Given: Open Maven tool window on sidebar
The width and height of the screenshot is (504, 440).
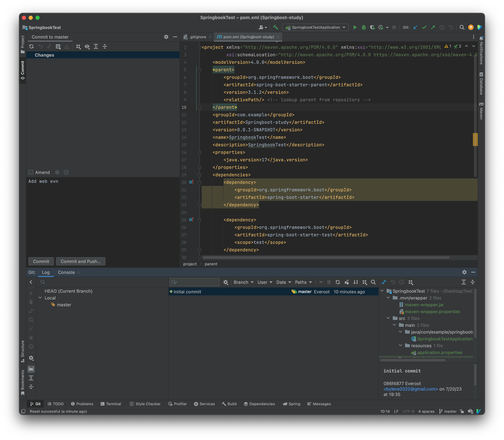Looking at the screenshot, I should [x=481, y=111].
